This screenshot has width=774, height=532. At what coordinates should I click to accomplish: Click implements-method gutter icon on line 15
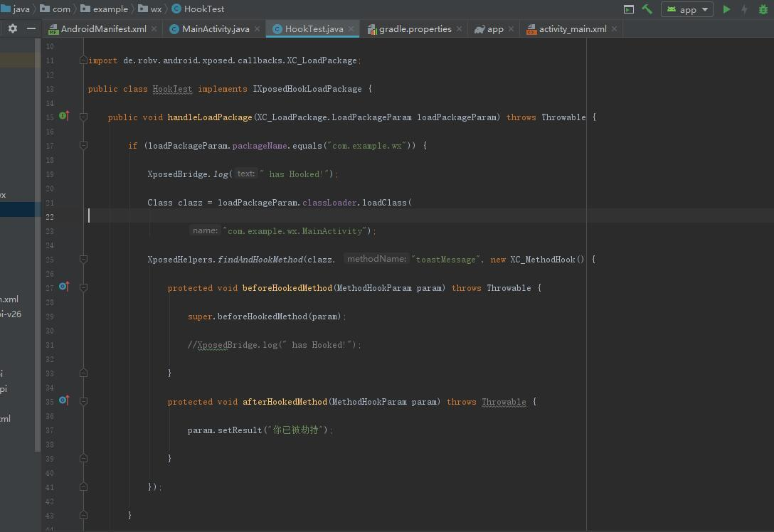coord(64,116)
